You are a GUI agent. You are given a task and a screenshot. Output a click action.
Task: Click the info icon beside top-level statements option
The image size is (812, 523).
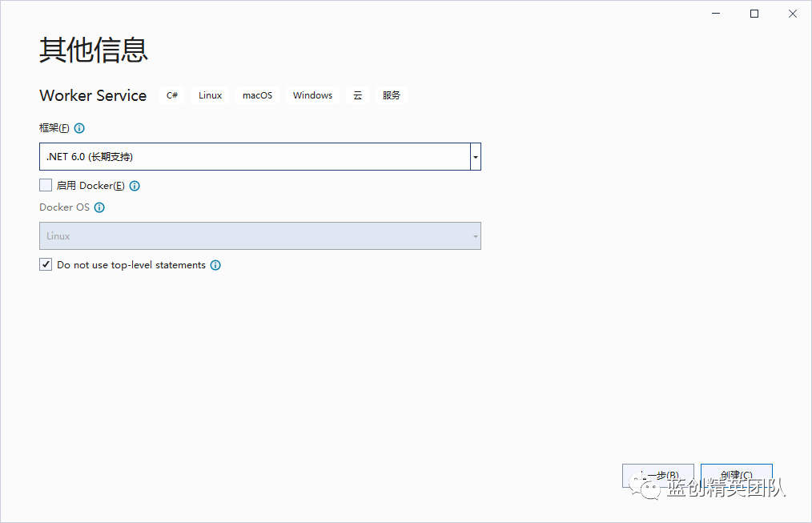(215, 264)
